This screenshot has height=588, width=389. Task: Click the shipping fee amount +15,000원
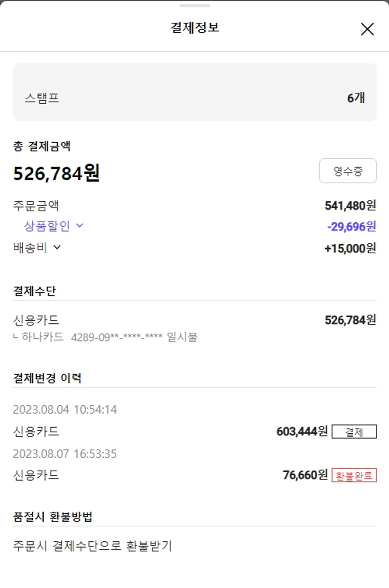click(x=350, y=248)
